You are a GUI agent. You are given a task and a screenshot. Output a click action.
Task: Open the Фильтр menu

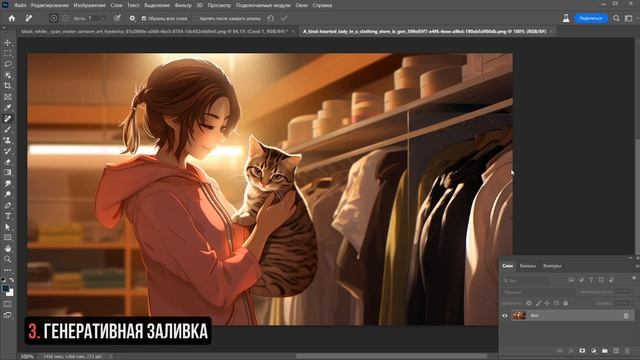(183, 5)
